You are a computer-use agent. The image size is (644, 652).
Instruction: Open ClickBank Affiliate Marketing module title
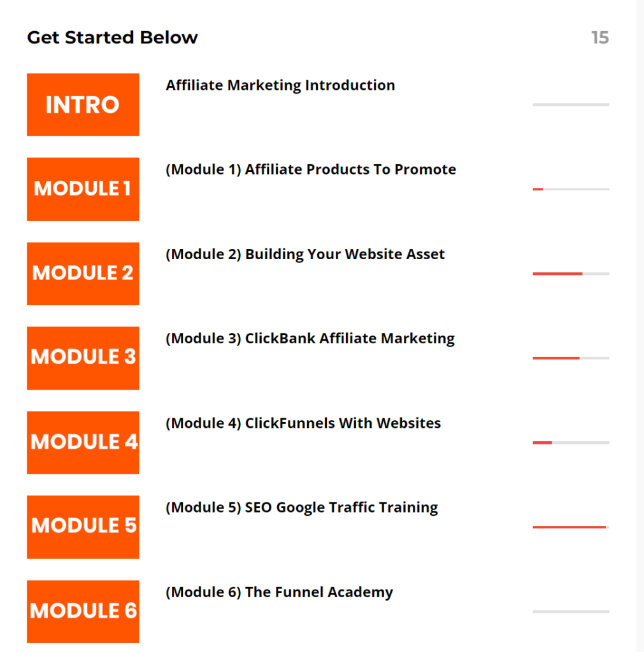coord(310,339)
